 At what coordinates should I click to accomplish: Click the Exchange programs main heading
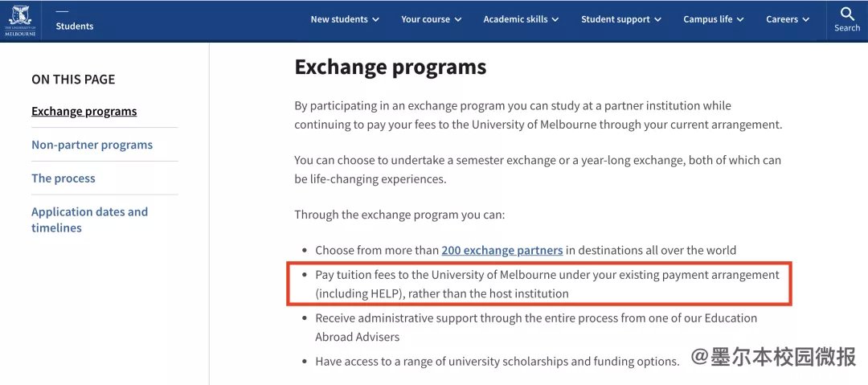tap(391, 67)
